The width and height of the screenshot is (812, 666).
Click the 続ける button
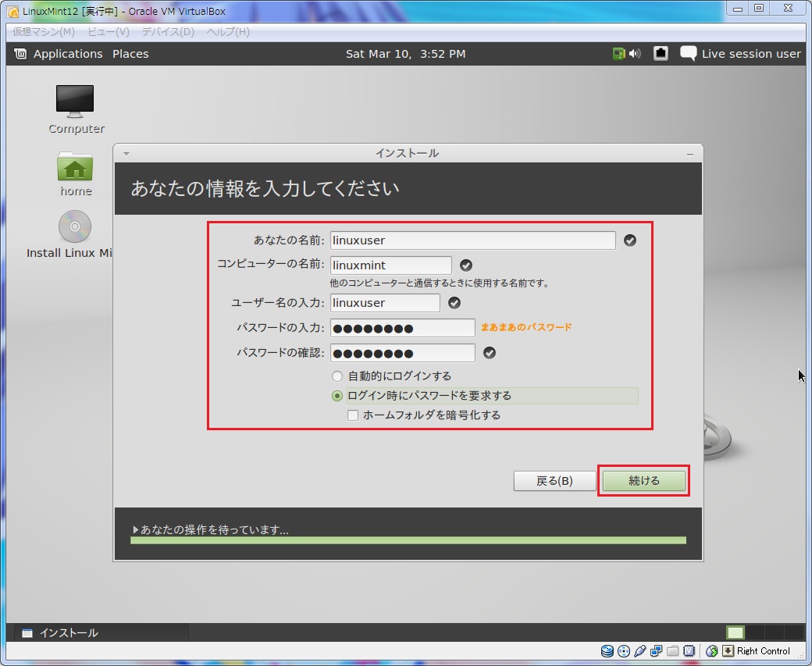click(643, 481)
